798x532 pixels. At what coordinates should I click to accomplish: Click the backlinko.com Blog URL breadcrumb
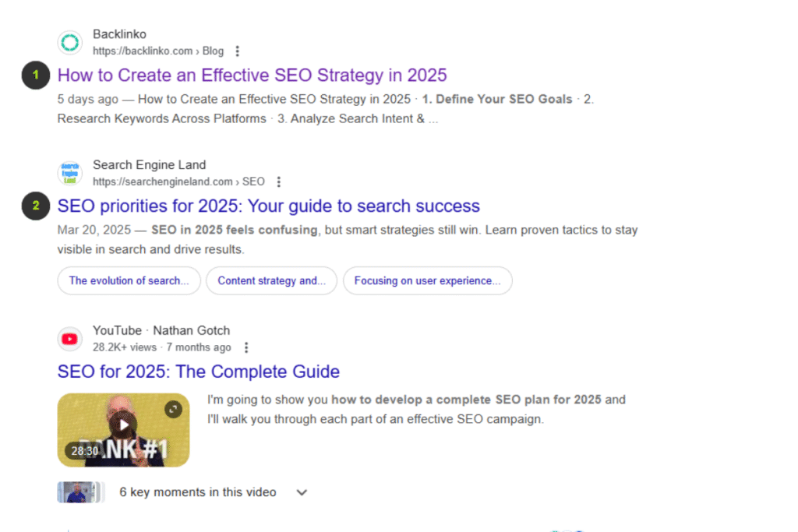pos(157,51)
